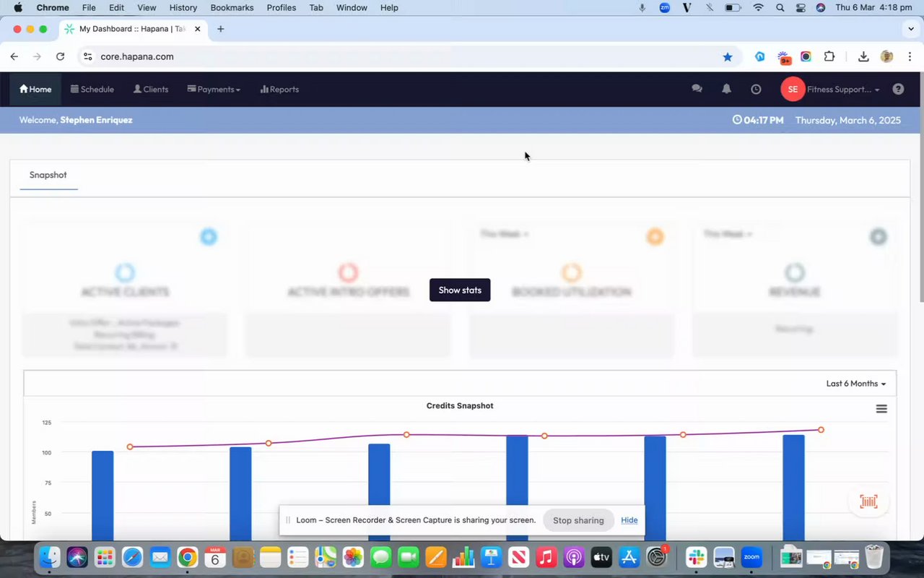Click the red SE user avatar
Screen dimensions: 924x578
tap(793, 89)
